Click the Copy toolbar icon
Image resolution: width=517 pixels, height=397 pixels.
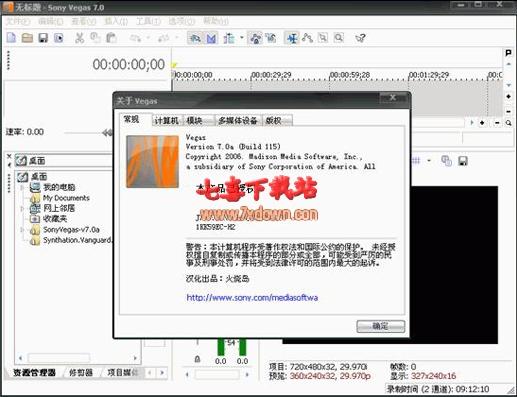(x=95, y=38)
